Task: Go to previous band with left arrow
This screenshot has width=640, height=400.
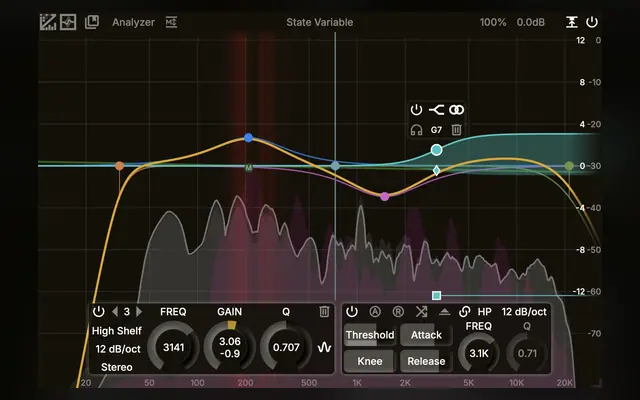Action: [x=115, y=312]
